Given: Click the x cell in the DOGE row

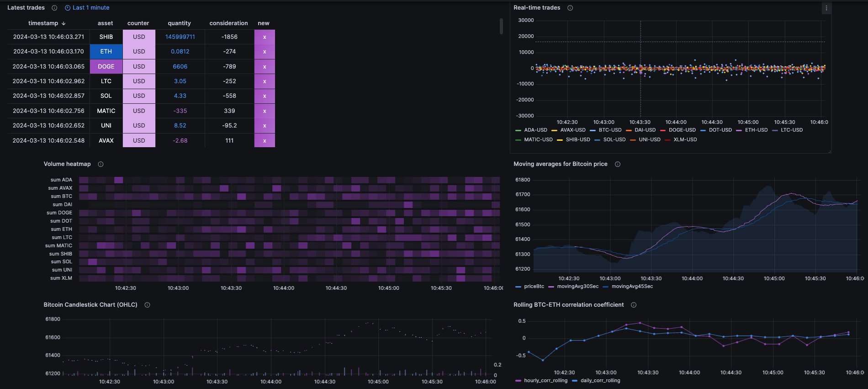Looking at the screenshot, I should tap(265, 67).
